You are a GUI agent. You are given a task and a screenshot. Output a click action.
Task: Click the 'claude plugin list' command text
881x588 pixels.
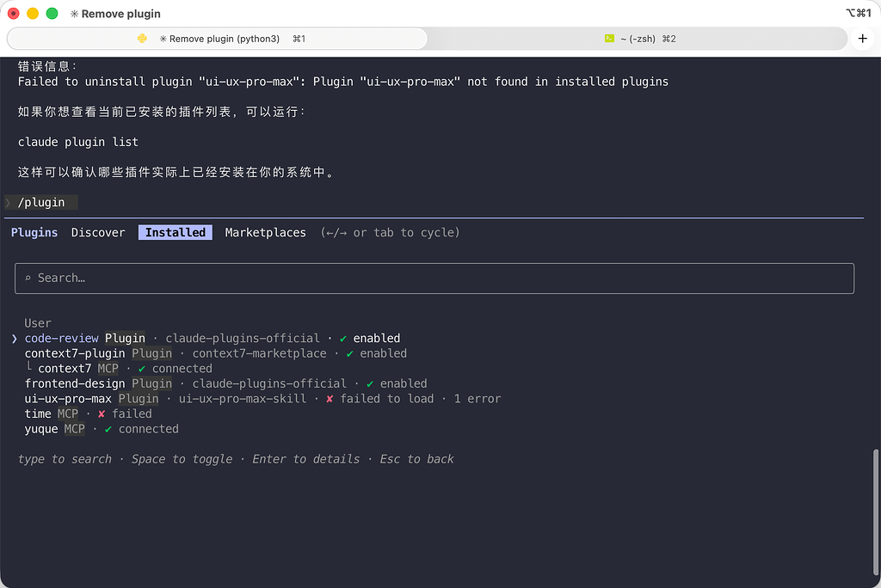click(78, 142)
